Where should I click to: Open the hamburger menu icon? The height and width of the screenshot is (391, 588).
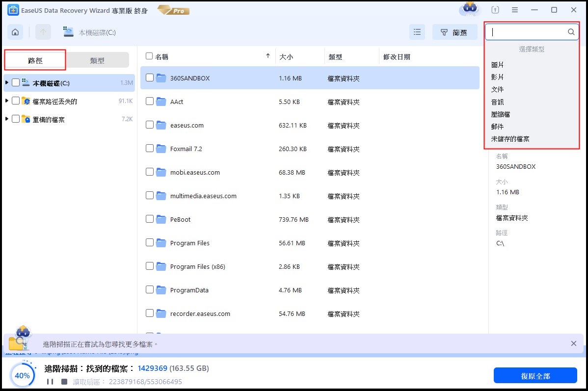(515, 10)
